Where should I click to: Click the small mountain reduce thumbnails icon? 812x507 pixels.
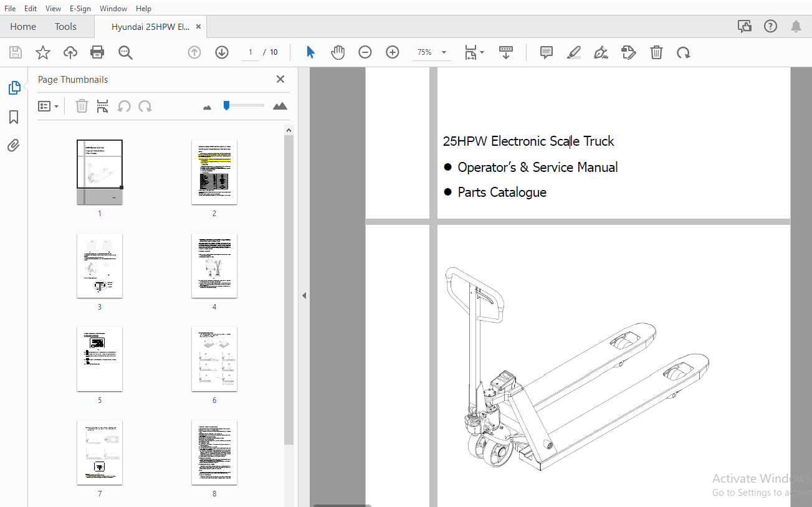[208, 107]
